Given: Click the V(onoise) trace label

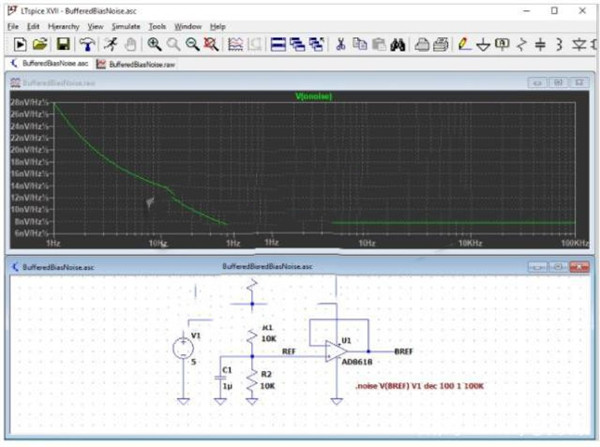Looking at the screenshot, I should (x=314, y=96).
